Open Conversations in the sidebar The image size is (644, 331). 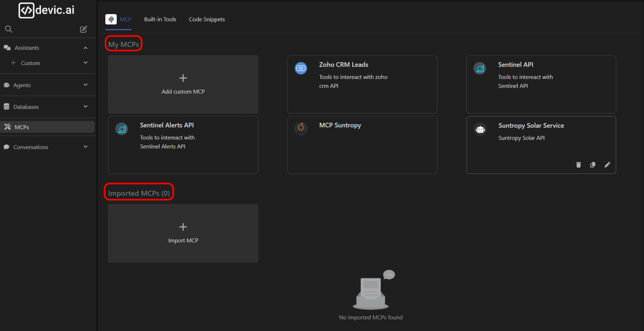(31, 147)
